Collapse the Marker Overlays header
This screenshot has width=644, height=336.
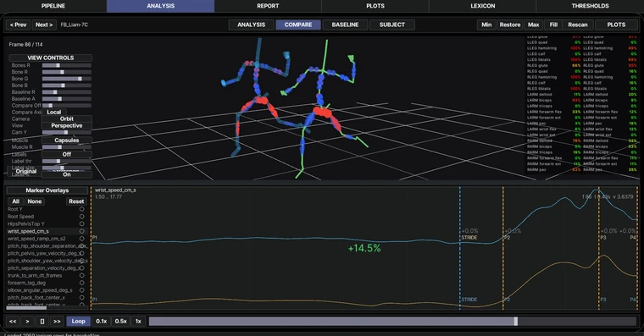tap(47, 190)
